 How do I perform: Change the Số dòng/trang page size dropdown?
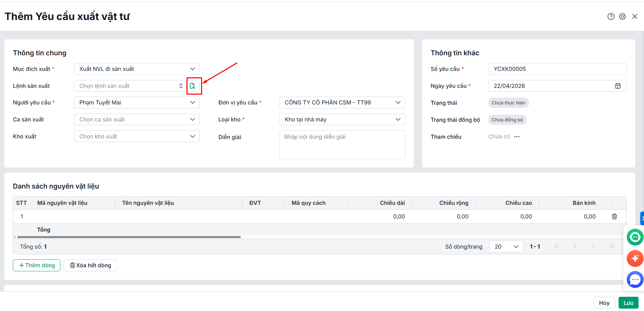506,247
